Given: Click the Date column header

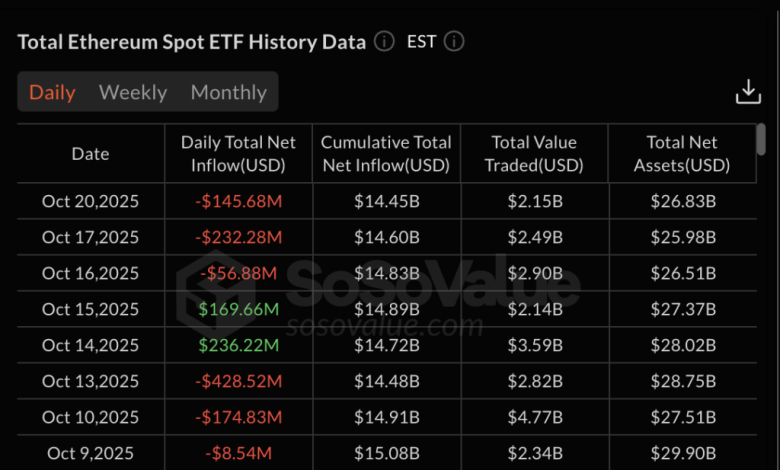Looking at the screenshot, I should (90, 154).
